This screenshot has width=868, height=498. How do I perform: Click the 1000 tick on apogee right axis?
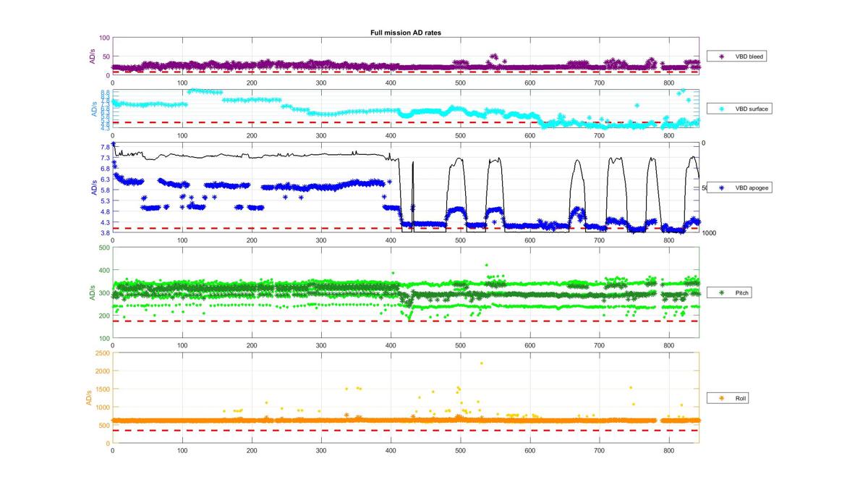(709, 233)
